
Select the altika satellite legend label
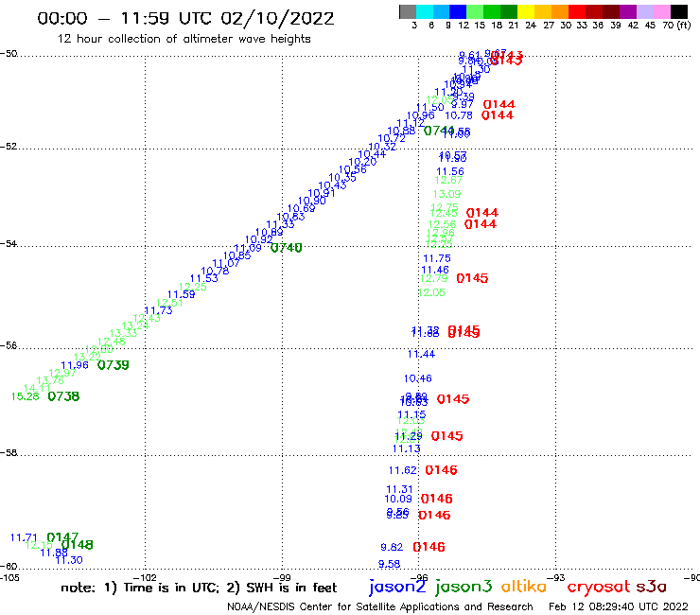[523, 586]
